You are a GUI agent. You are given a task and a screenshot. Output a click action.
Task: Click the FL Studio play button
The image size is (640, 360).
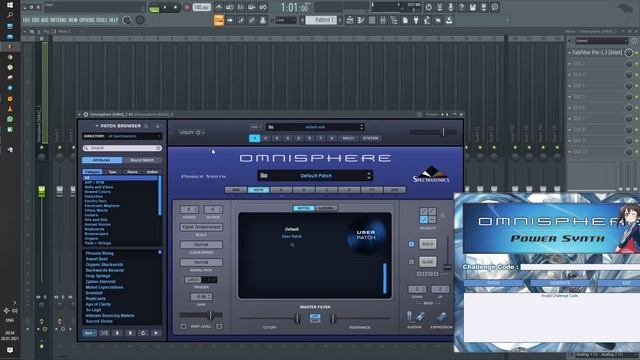pyautogui.click(x=165, y=7)
